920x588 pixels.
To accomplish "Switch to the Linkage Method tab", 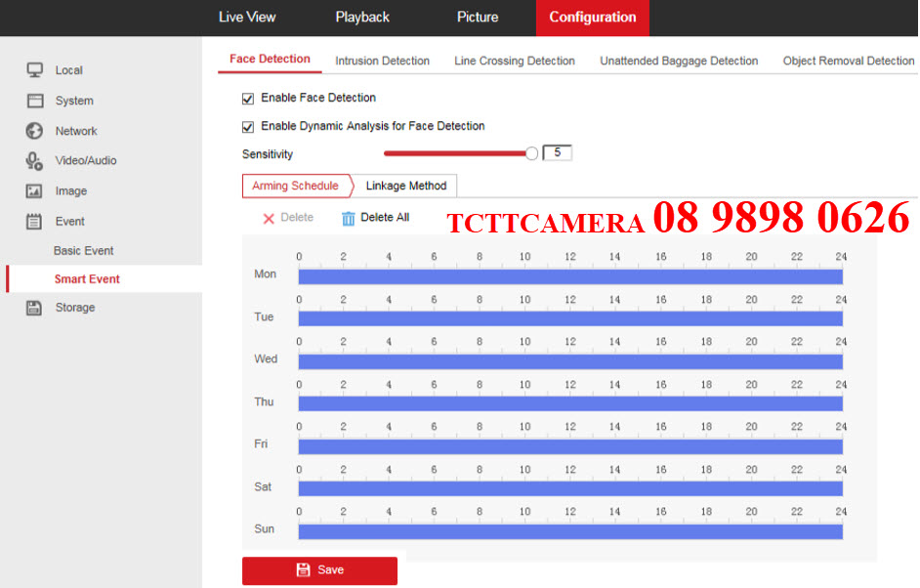I will click(x=405, y=186).
